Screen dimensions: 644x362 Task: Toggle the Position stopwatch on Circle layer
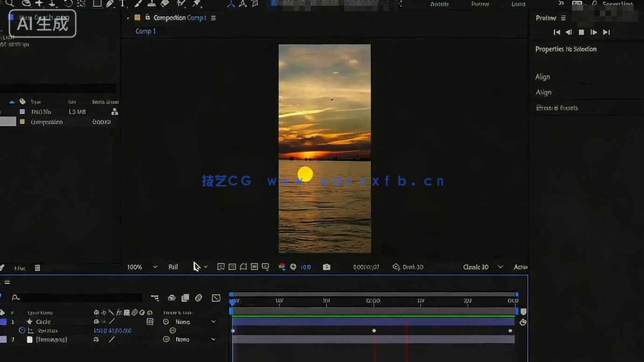(x=21, y=330)
